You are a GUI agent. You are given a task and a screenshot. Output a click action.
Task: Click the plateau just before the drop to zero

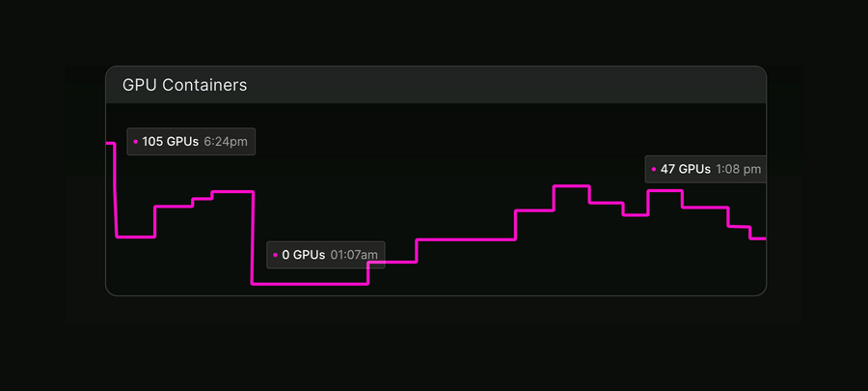click(231, 191)
